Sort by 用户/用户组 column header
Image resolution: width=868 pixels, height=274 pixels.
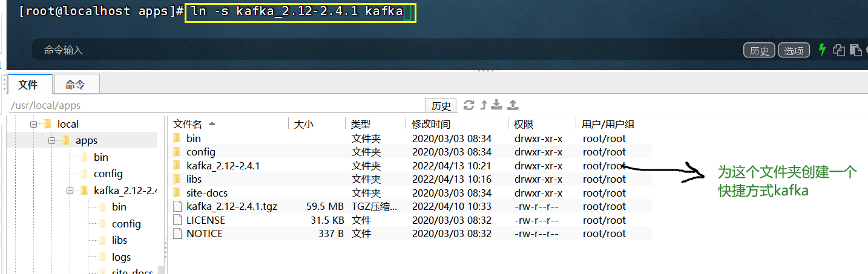[608, 124]
